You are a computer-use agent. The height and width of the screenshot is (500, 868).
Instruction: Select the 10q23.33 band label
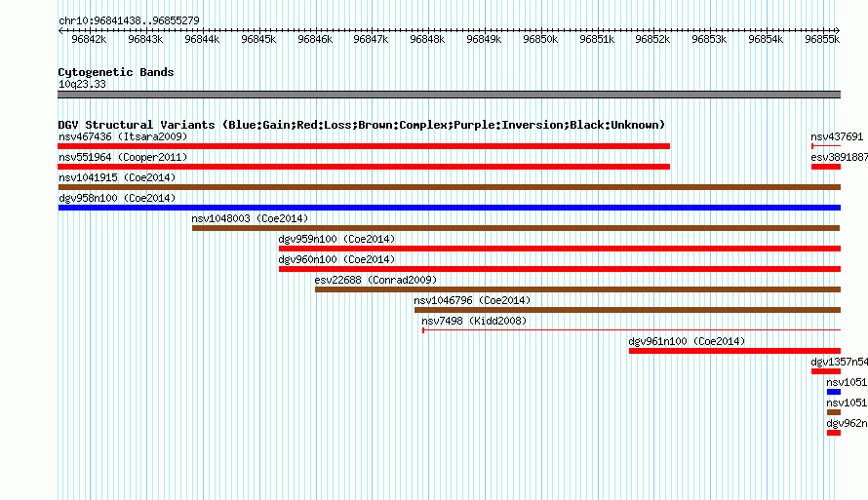click(x=82, y=84)
